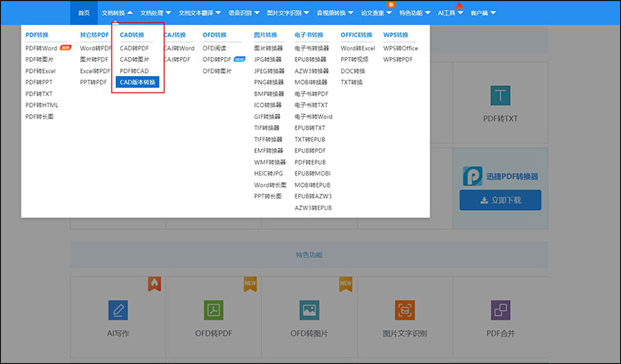Open the EPUB转换器 link

point(310,60)
